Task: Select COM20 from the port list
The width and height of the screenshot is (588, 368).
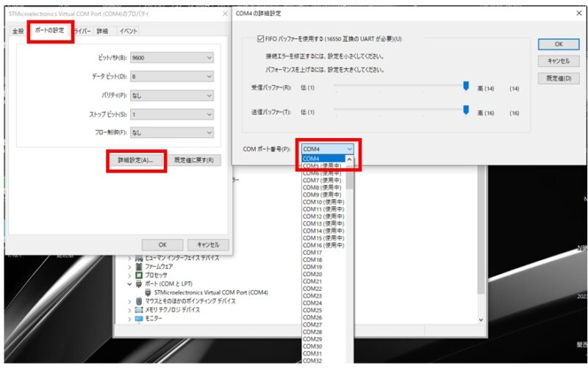Action: coord(323,274)
